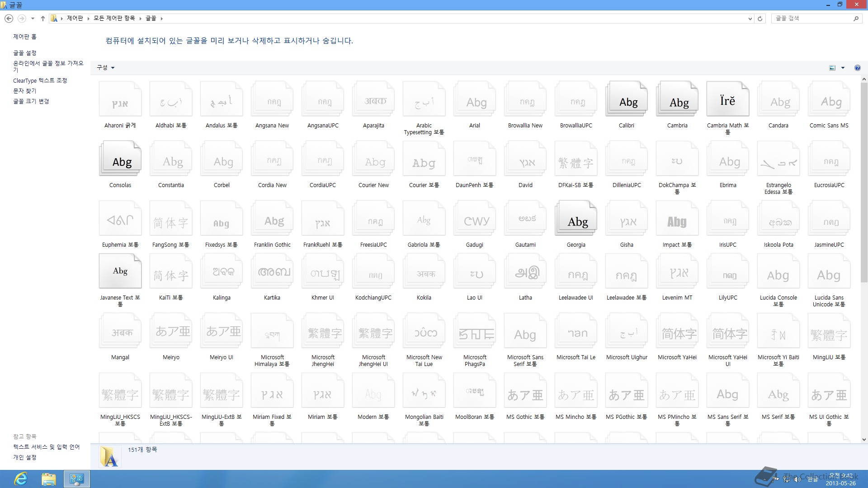
Task: Expand the view options dropdown arrow
Action: click(843, 68)
